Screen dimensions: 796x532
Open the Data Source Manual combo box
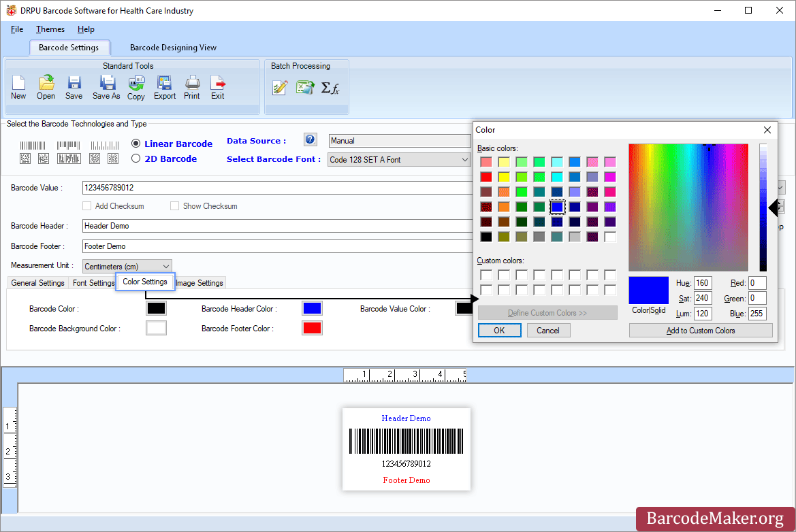(400, 140)
